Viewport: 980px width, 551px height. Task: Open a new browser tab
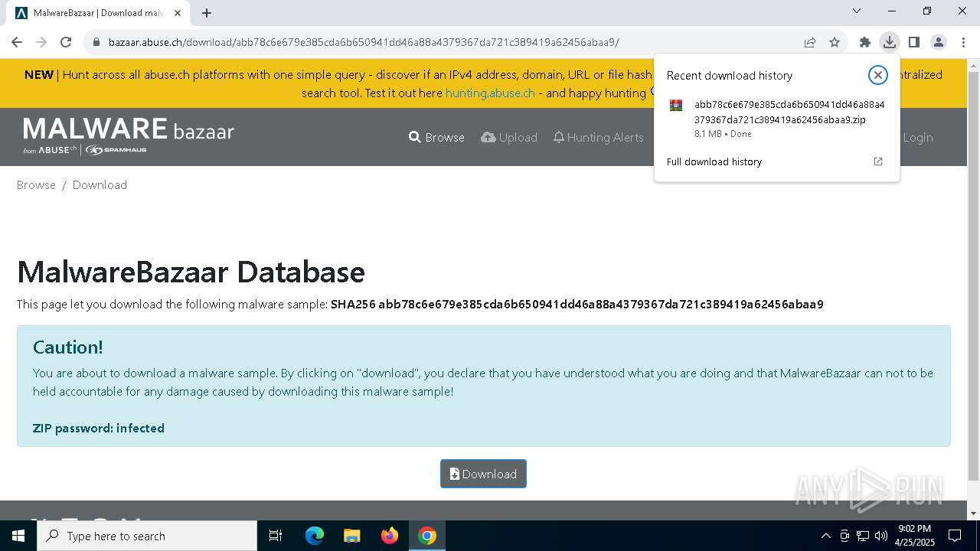(x=207, y=12)
